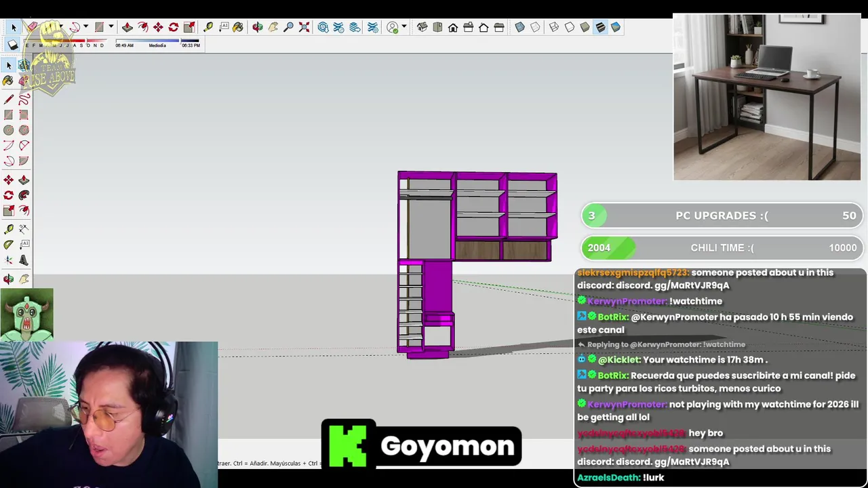Adjust the shadow time of day slider

coord(157,41)
